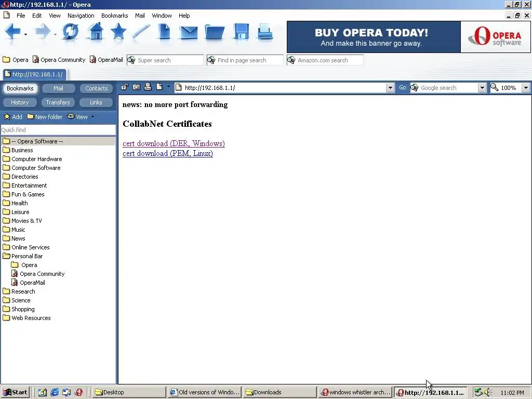Open the 100% zoom level dropdown
Image resolution: width=532 pixels, height=399 pixels.
(x=526, y=88)
